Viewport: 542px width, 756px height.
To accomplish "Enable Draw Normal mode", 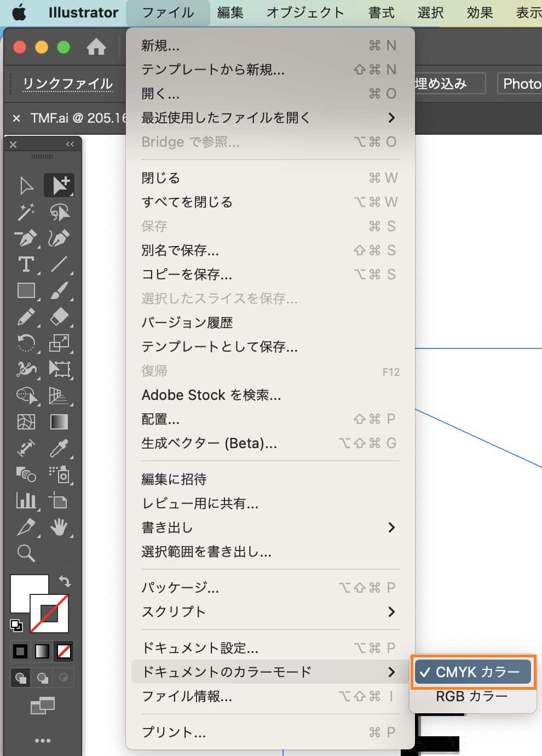I will pyautogui.click(x=21, y=678).
